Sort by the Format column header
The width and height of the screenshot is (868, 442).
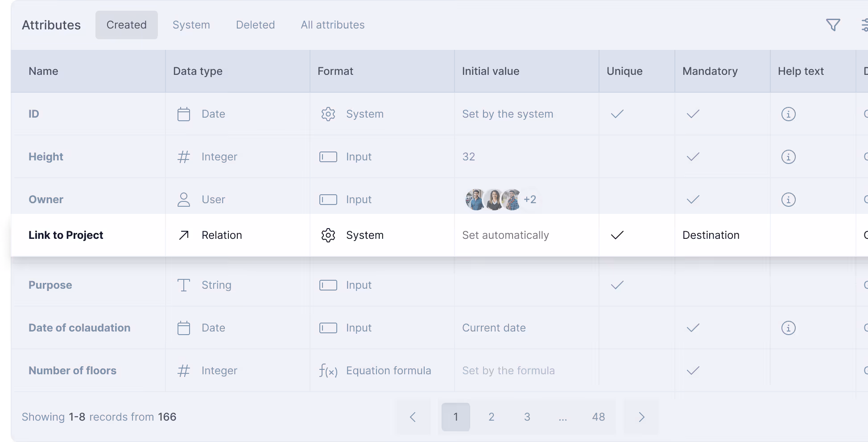click(335, 71)
